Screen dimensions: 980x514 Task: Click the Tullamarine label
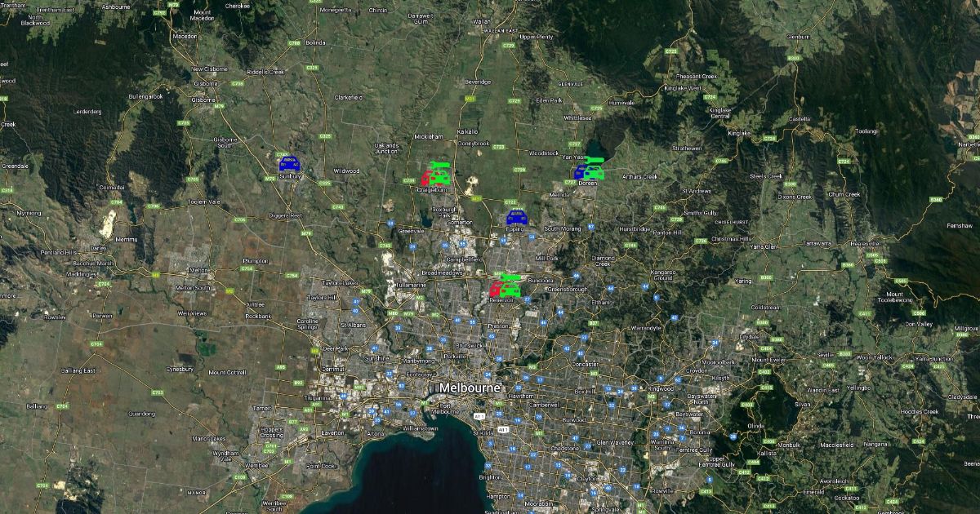pyautogui.click(x=411, y=285)
